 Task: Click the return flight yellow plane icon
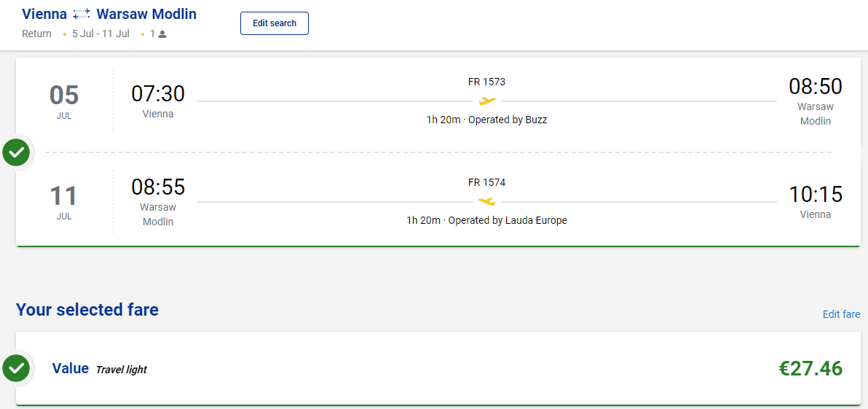(487, 201)
